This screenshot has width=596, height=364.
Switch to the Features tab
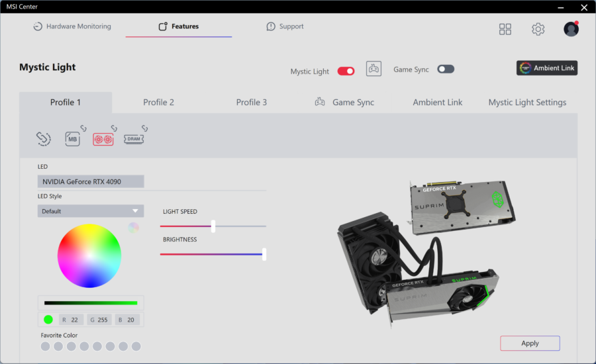click(x=179, y=26)
